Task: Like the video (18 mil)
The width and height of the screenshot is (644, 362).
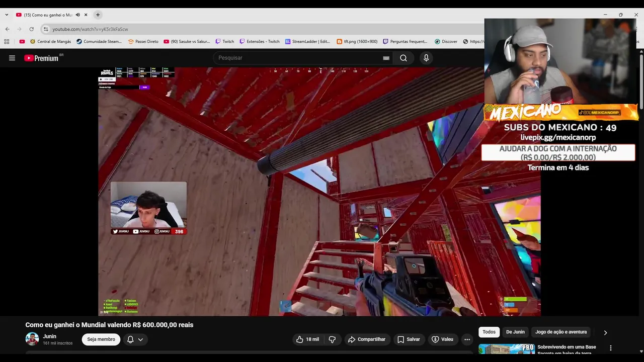Action: tap(307, 339)
